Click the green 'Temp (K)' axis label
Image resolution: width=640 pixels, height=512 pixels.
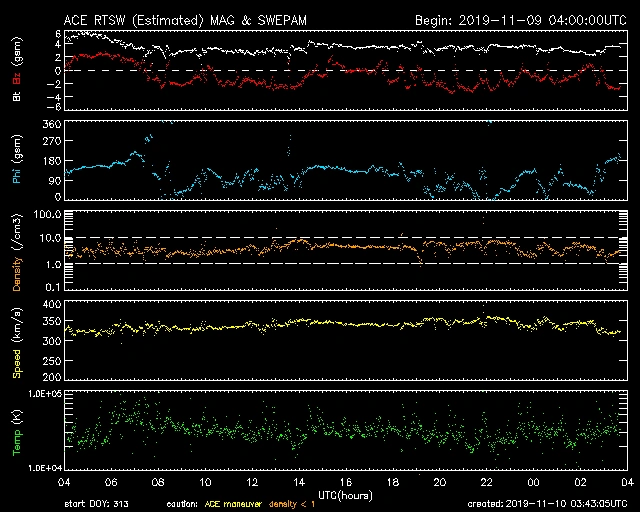coord(17,433)
